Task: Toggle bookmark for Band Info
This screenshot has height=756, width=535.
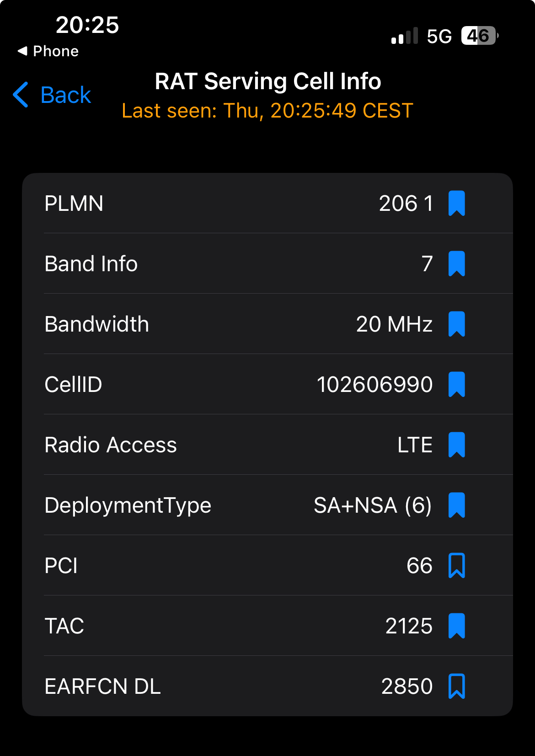Action: click(x=456, y=263)
